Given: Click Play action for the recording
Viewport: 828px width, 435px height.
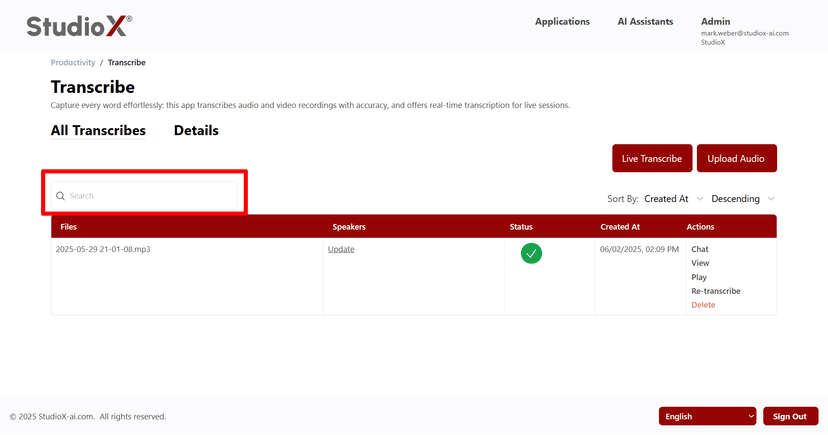Looking at the screenshot, I should [699, 277].
